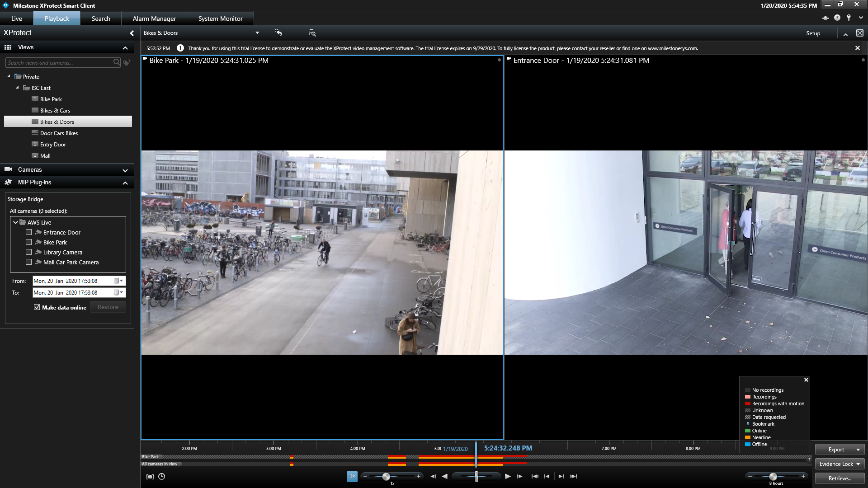Click the play reverse button
The width and height of the screenshot is (868, 488).
pos(445,476)
